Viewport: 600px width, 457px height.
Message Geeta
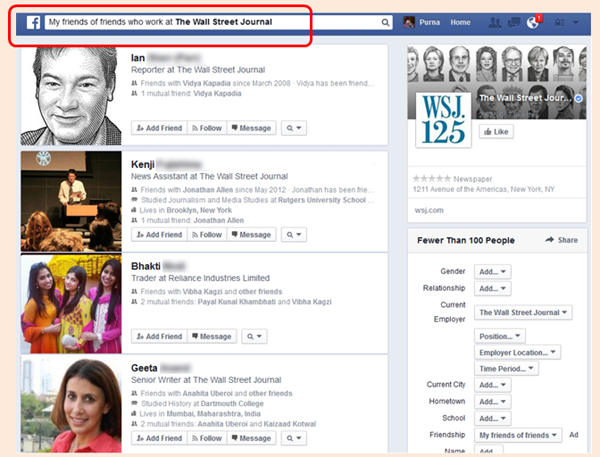pyautogui.click(x=251, y=438)
